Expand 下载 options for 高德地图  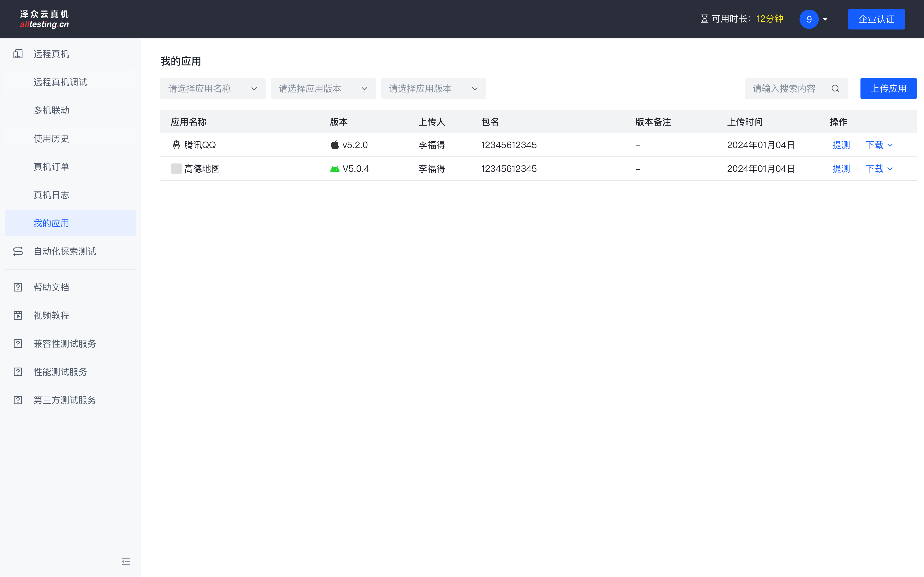click(879, 169)
